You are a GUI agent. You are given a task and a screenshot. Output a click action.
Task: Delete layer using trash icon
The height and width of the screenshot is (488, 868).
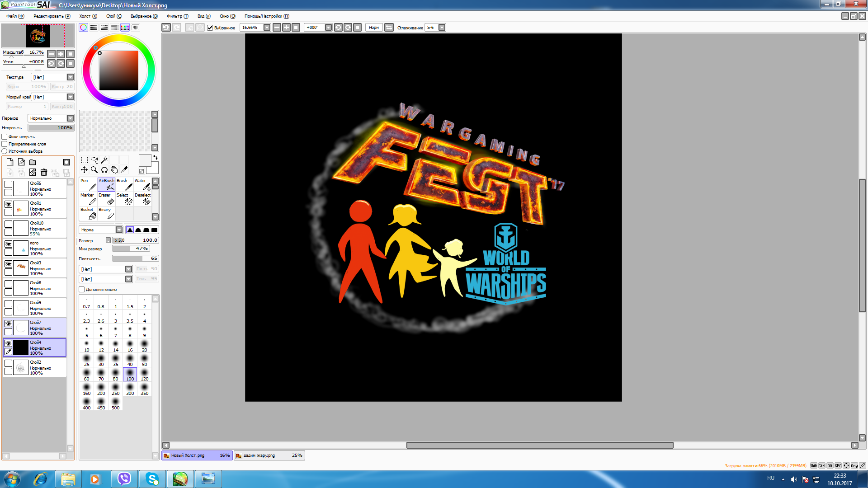pyautogui.click(x=44, y=172)
